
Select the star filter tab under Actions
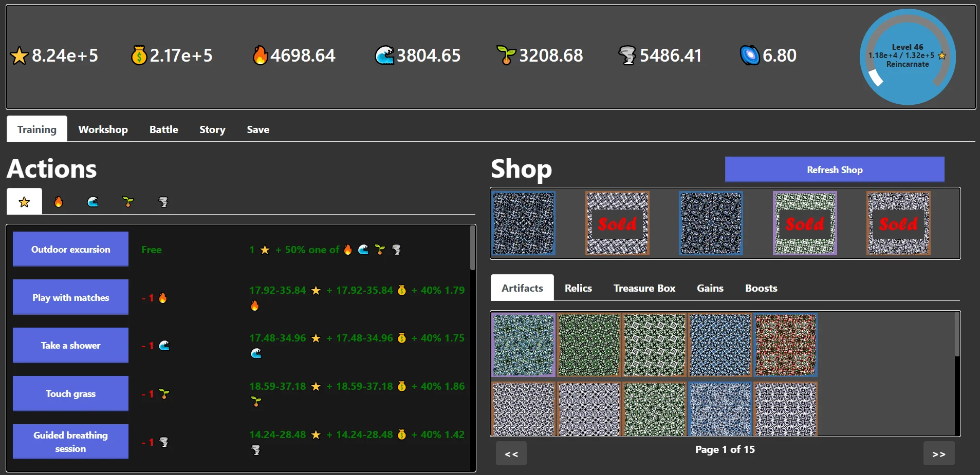coord(24,202)
